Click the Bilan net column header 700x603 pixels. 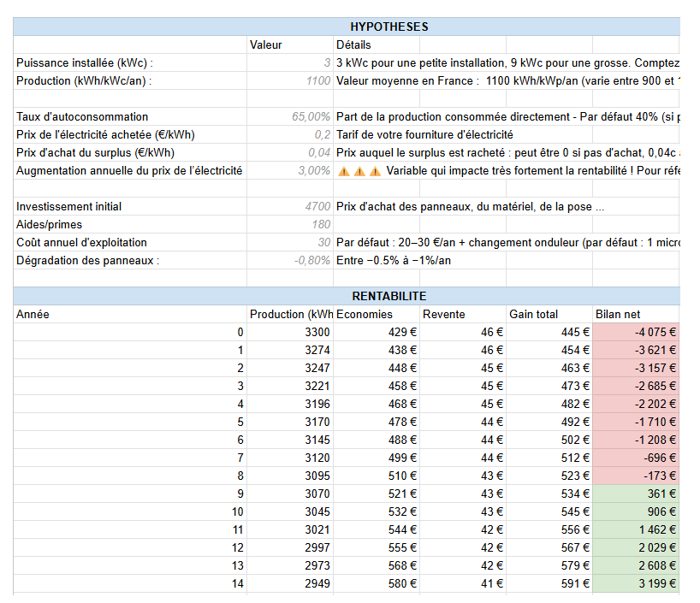pyautogui.click(x=633, y=314)
